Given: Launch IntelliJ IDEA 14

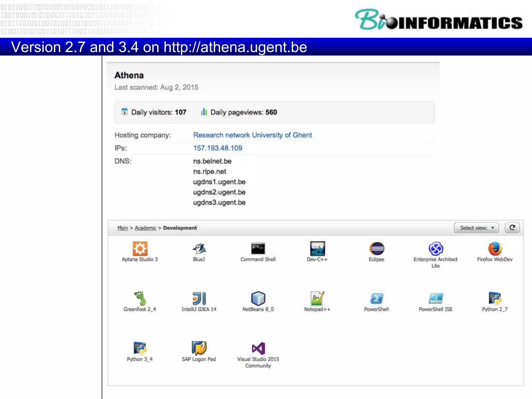Looking at the screenshot, I should pos(199,298).
